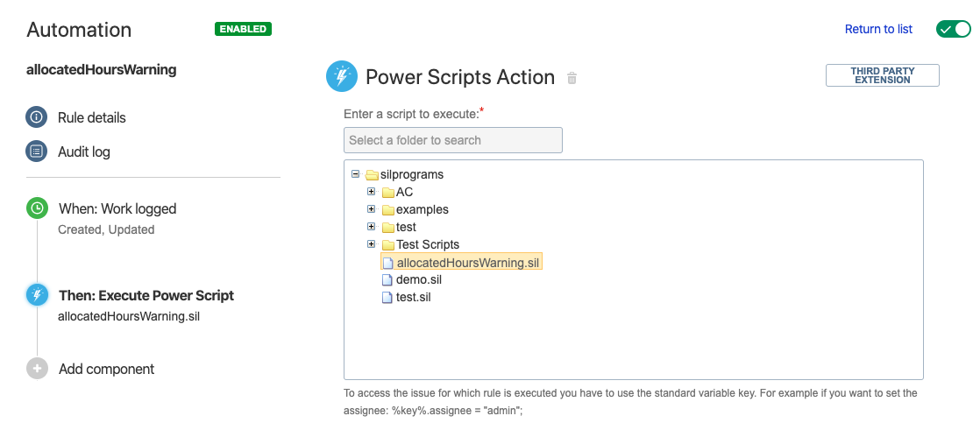Click the examples folder label
Image resolution: width=980 pixels, height=430 pixels.
[x=422, y=209]
